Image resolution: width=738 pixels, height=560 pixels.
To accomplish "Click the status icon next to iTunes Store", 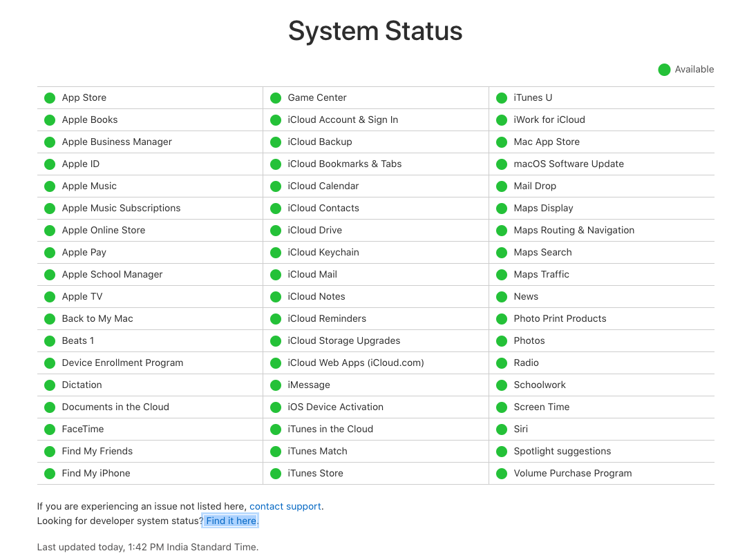I will coord(276,474).
